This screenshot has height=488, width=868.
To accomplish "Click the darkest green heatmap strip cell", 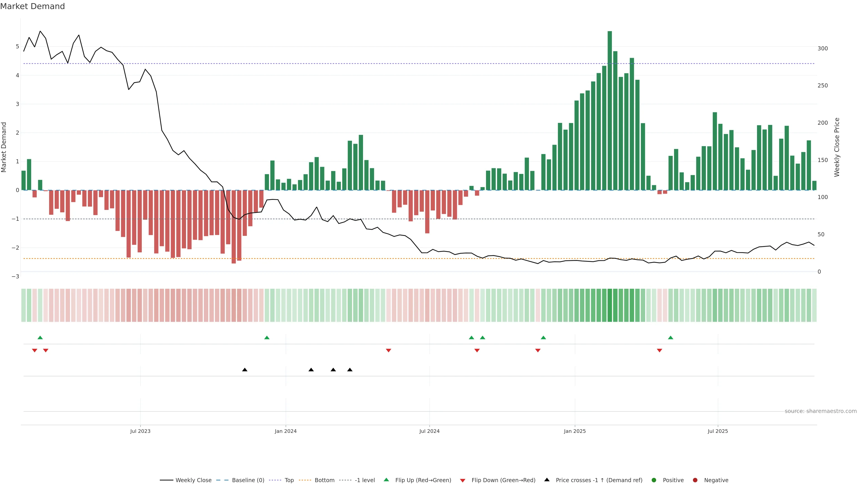I will pos(610,305).
